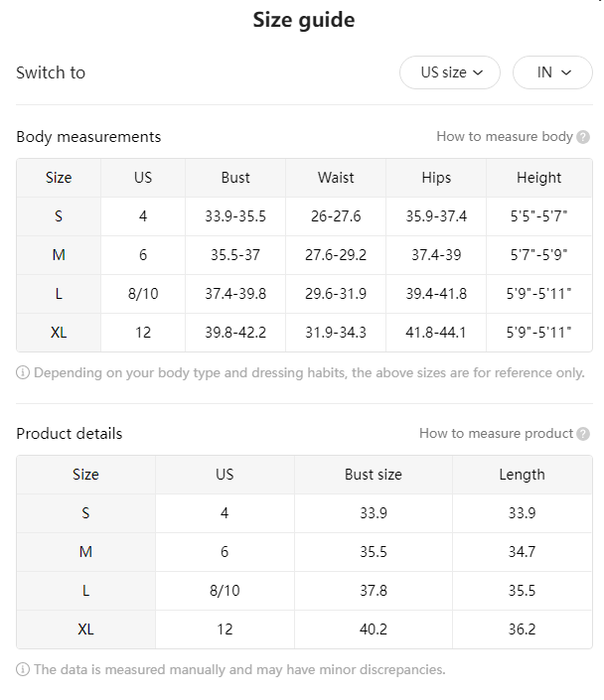Click the How to measure body link
604x700 pixels.
504,137
